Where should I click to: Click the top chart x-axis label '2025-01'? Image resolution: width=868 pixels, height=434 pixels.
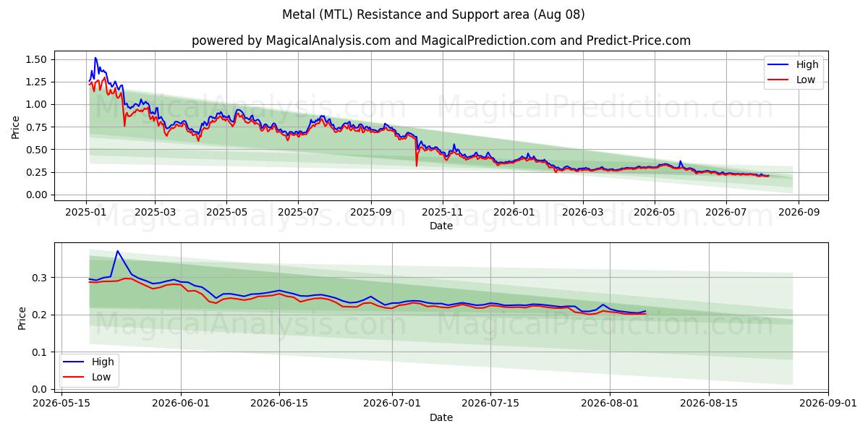pyautogui.click(x=87, y=212)
